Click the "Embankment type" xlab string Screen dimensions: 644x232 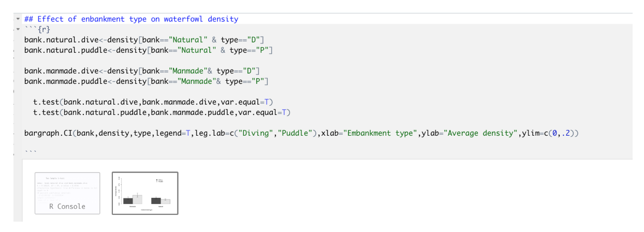point(377,133)
